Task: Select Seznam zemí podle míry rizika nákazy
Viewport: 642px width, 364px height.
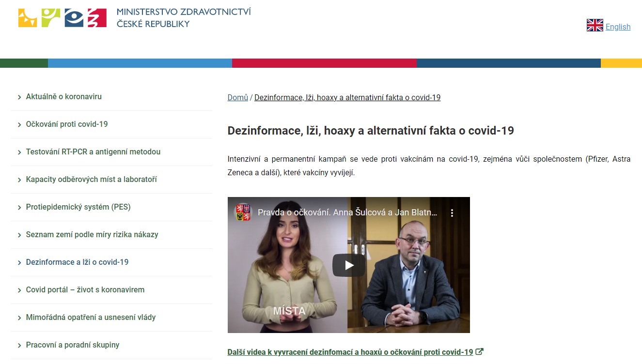Action: (x=92, y=235)
